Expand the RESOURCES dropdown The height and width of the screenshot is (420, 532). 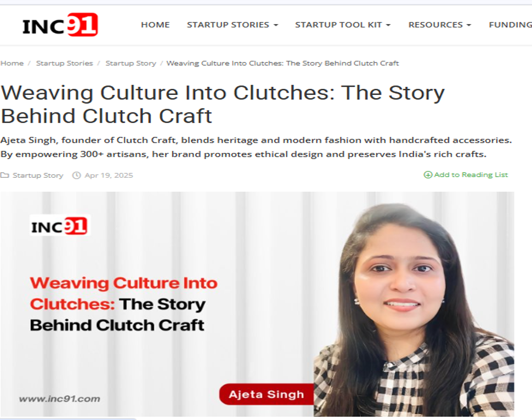click(440, 25)
